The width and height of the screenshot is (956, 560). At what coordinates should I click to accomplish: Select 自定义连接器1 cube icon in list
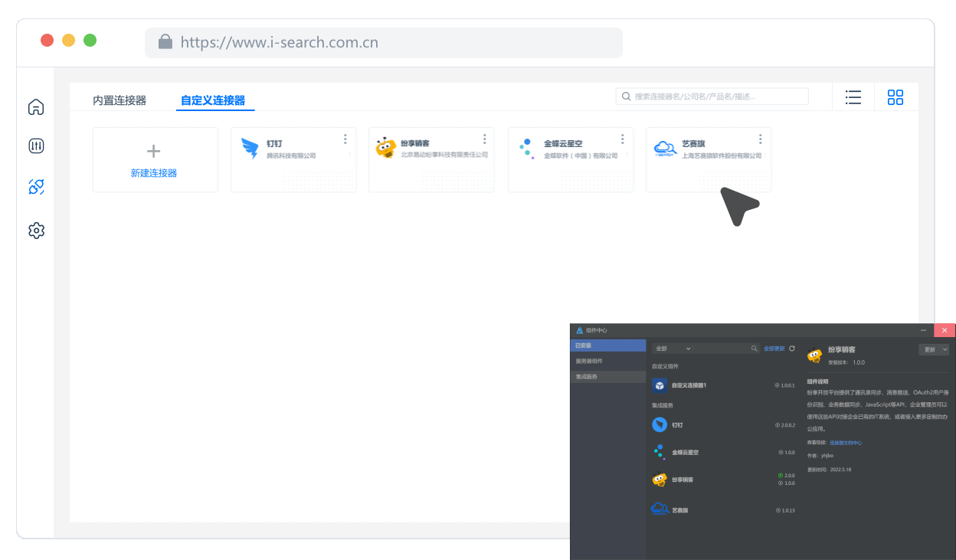(x=660, y=385)
